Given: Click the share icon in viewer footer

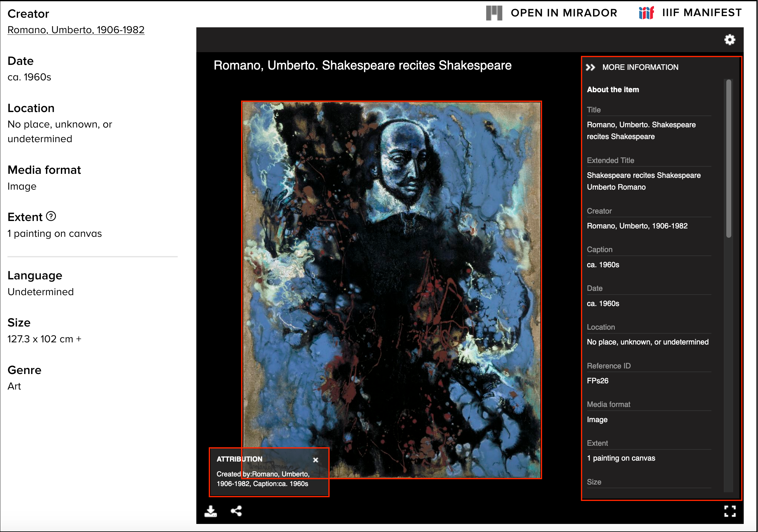Looking at the screenshot, I should click(236, 511).
